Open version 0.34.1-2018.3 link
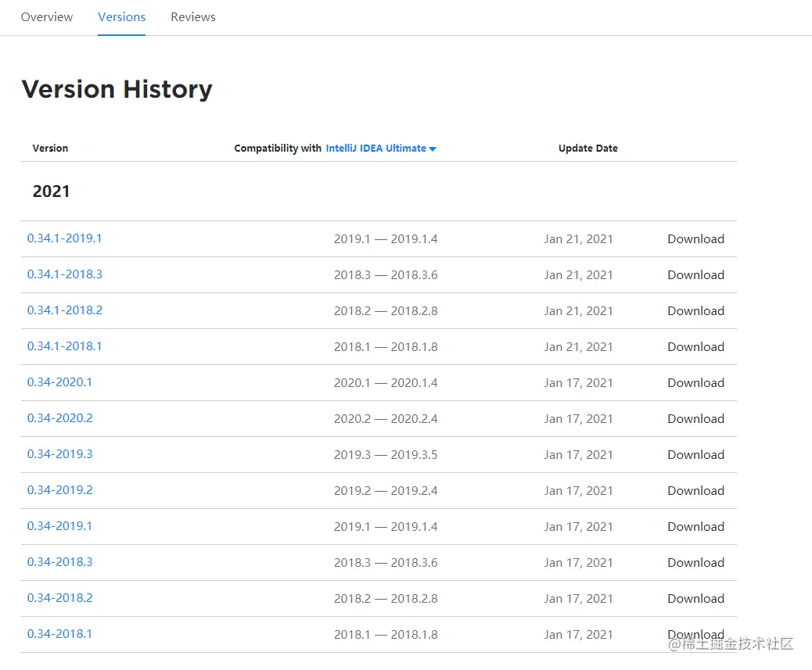 [x=65, y=274]
